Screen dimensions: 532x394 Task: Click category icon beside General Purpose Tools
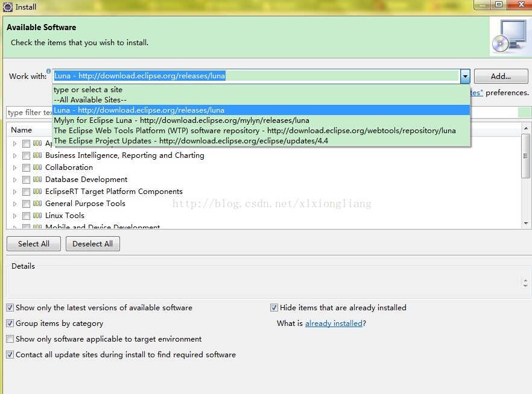point(37,204)
